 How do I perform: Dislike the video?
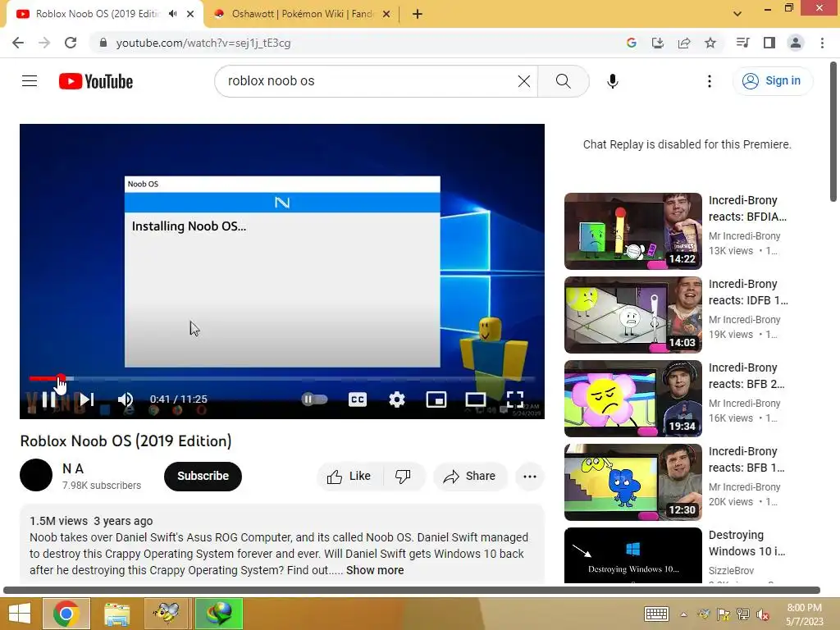click(403, 477)
